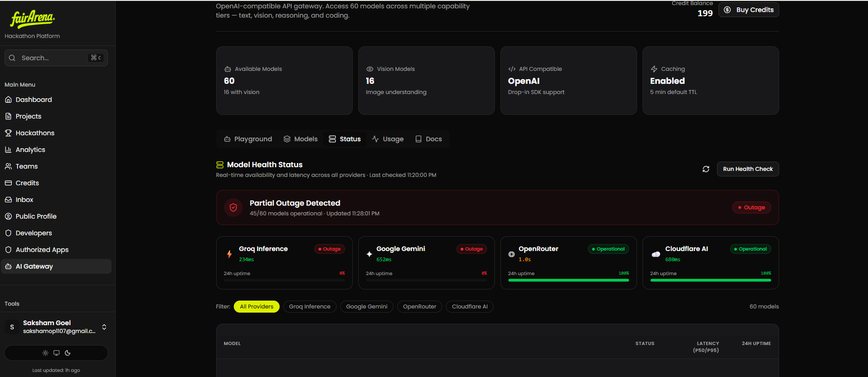The image size is (868, 377).
Task: Click the Operational badge on Cloudflare AI card
Action: click(x=750, y=249)
